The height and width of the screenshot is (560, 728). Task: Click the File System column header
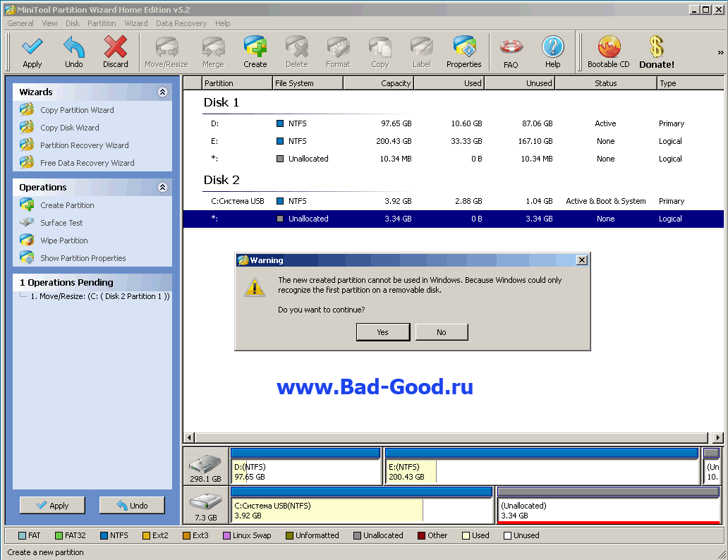tap(308, 83)
